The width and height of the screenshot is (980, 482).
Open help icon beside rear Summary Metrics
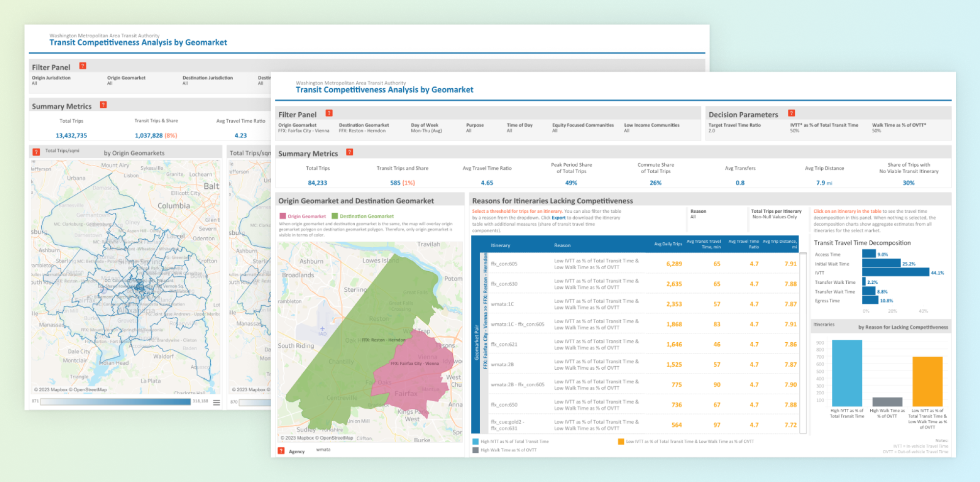[x=103, y=105]
